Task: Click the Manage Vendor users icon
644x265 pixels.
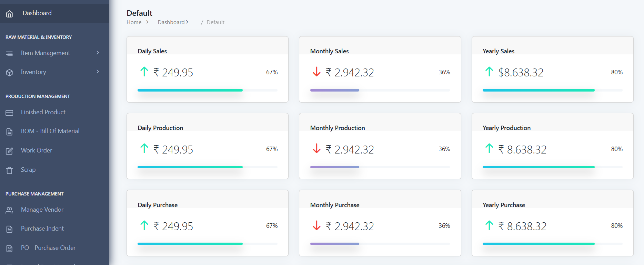Action: click(9, 210)
